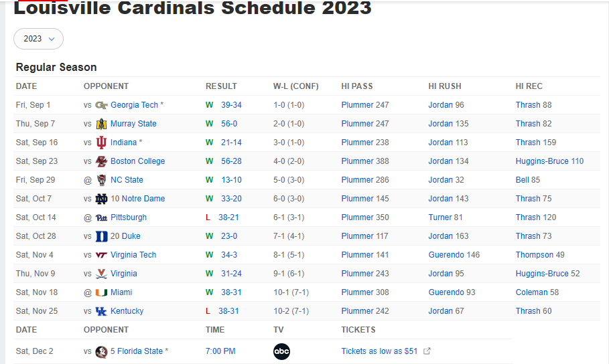The height and width of the screenshot is (364, 609).
Task: Click the Kentucky Wildcats logo
Action: click(x=101, y=311)
